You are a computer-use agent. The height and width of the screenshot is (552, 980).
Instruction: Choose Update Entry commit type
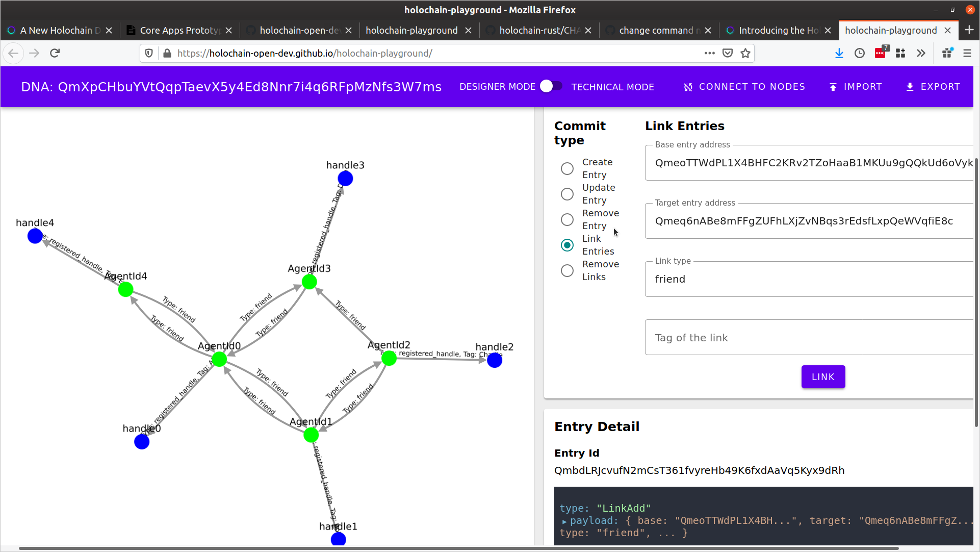(x=567, y=194)
